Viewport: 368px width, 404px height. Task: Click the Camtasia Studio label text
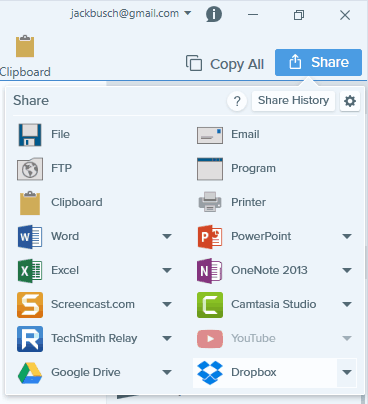[x=274, y=304]
